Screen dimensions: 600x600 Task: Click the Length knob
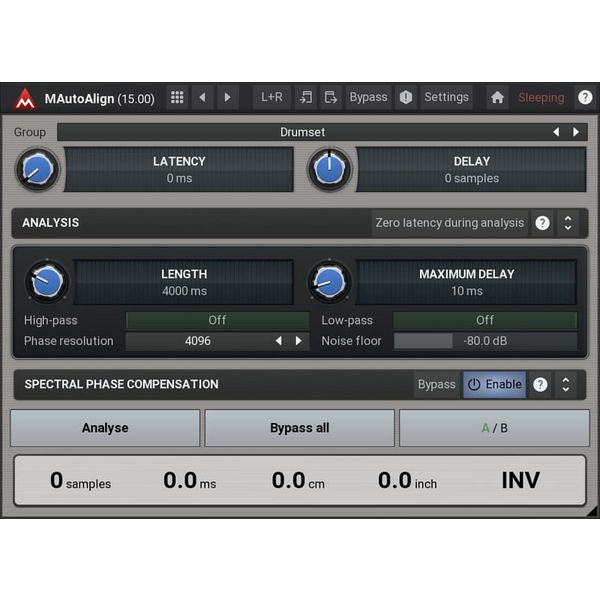pyautogui.click(x=47, y=282)
